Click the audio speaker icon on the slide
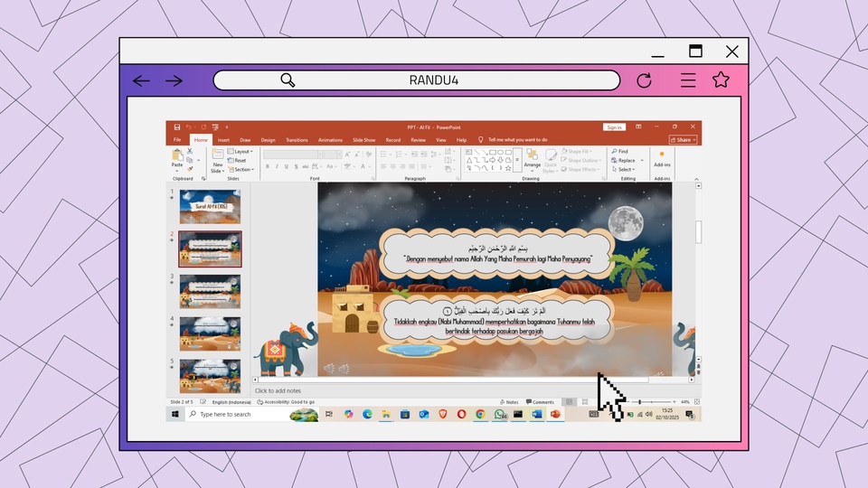The image size is (868, 488). (329, 369)
